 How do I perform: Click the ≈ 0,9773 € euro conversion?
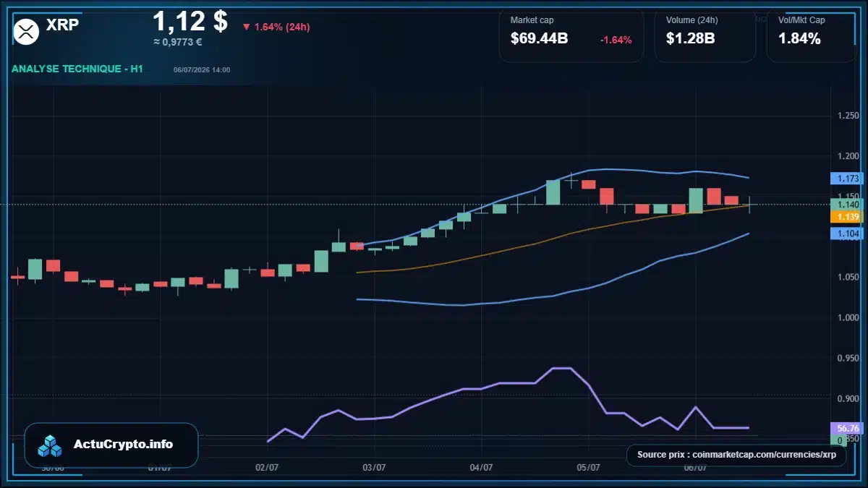tap(178, 42)
